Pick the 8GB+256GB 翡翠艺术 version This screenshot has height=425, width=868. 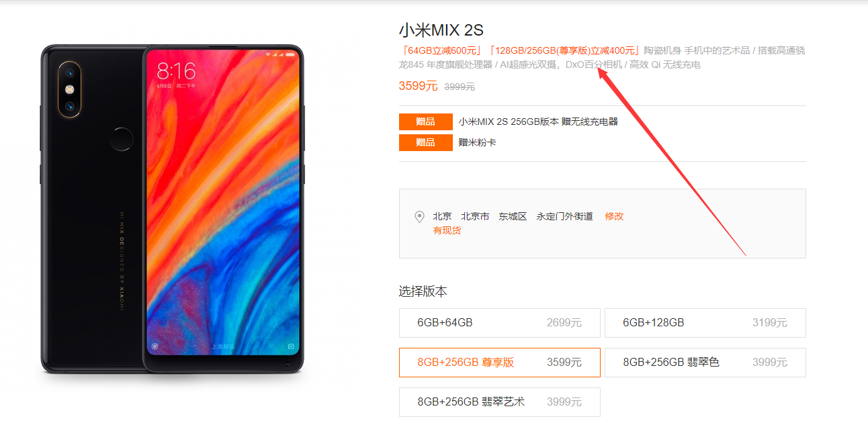[x=499, y=402]
